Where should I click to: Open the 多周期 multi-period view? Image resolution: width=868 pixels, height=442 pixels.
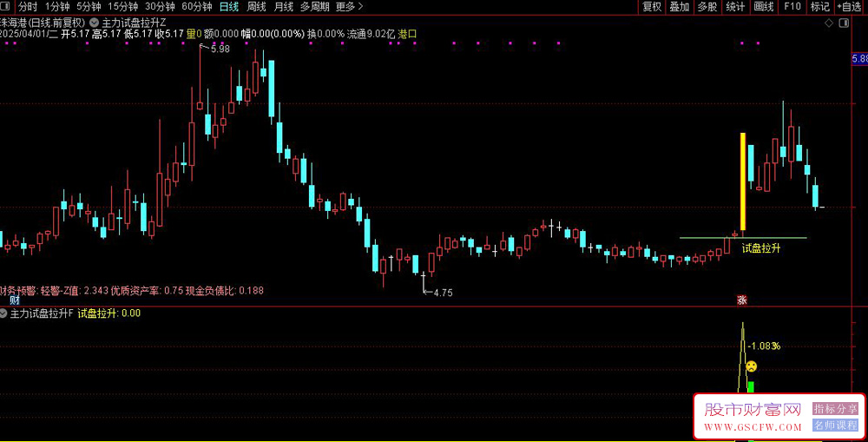(314, 7)
